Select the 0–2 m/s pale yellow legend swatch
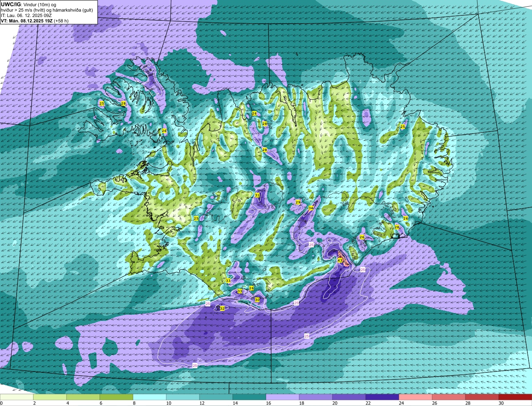 17,397
